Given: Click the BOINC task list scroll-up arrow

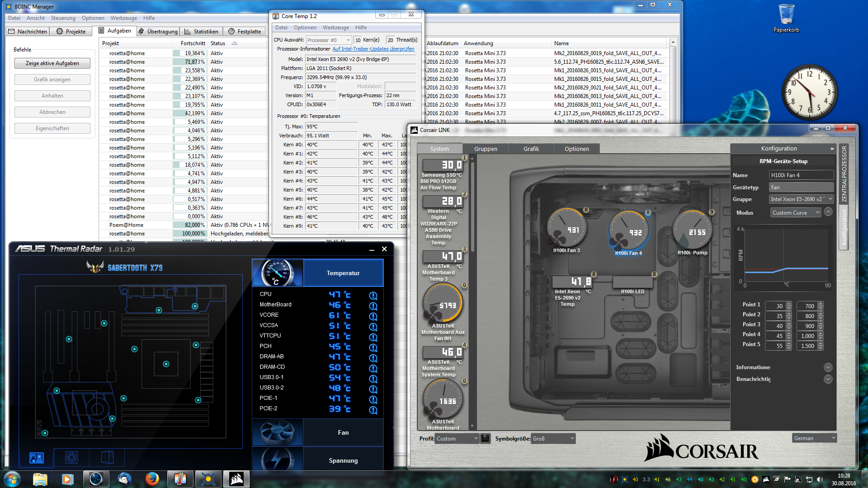Looking at the screenshot, I should pyautogui.click(x=673, y=42).
